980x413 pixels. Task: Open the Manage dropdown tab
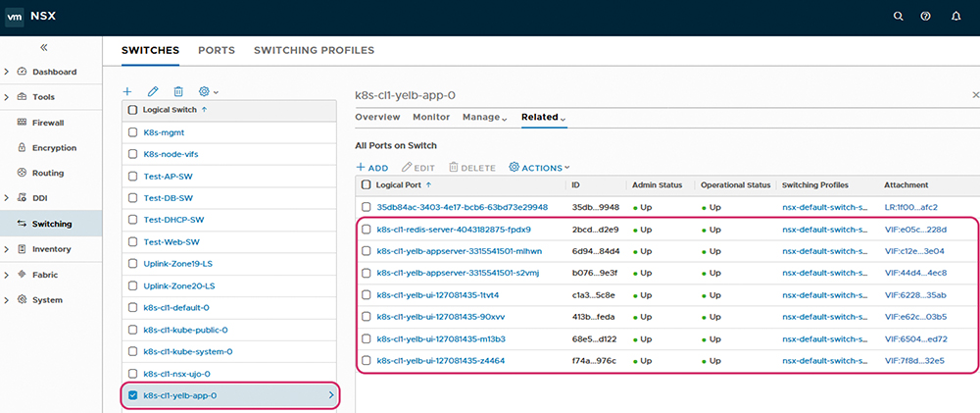(x=485, y=117)
